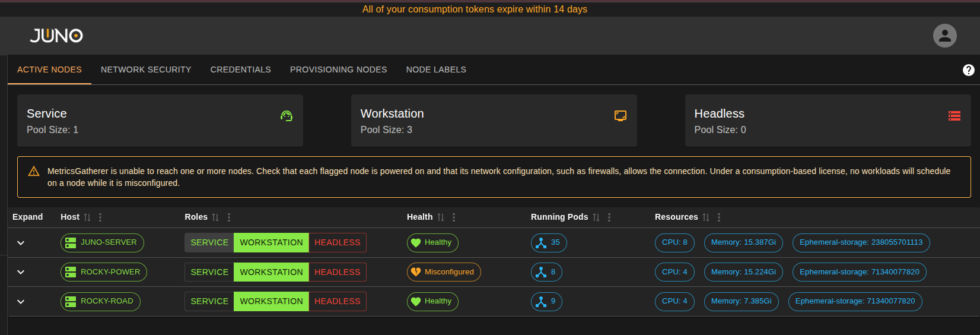Open the user account avatar menu
The width and height of the screenshot is (980, 335).
coord(944,36)
